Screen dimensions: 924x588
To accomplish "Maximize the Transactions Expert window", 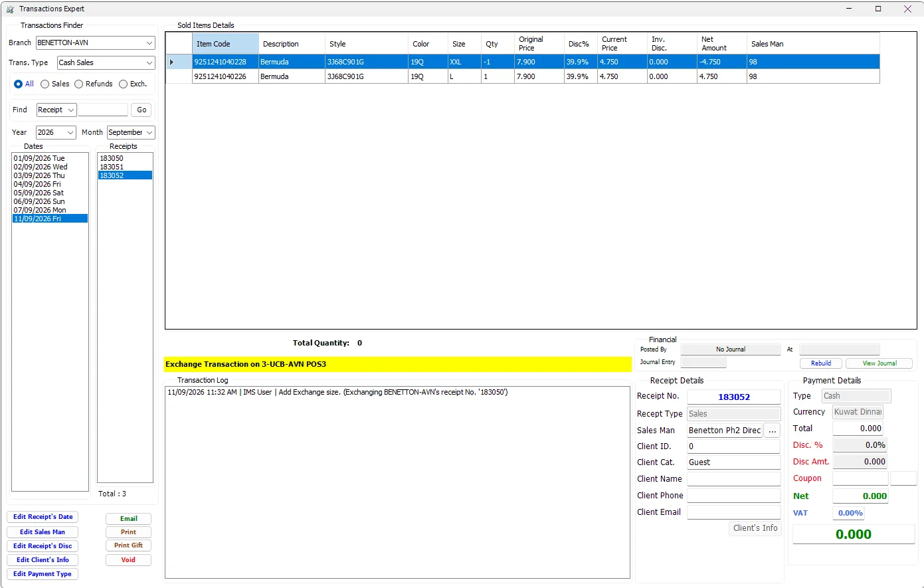I will click(x=878, y=9).
